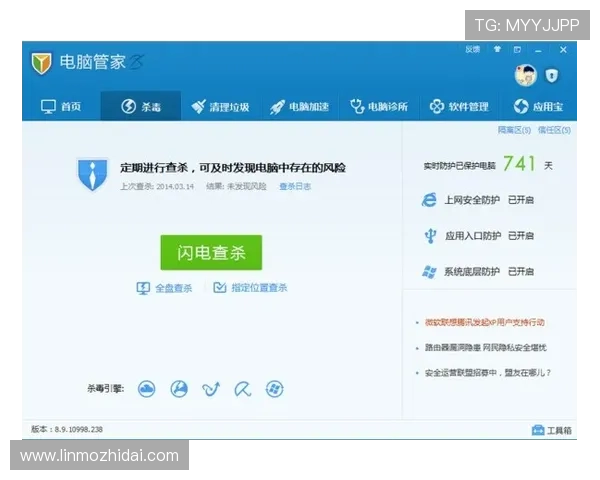Select the cloud antivirus engine icon

click(147, 389)
